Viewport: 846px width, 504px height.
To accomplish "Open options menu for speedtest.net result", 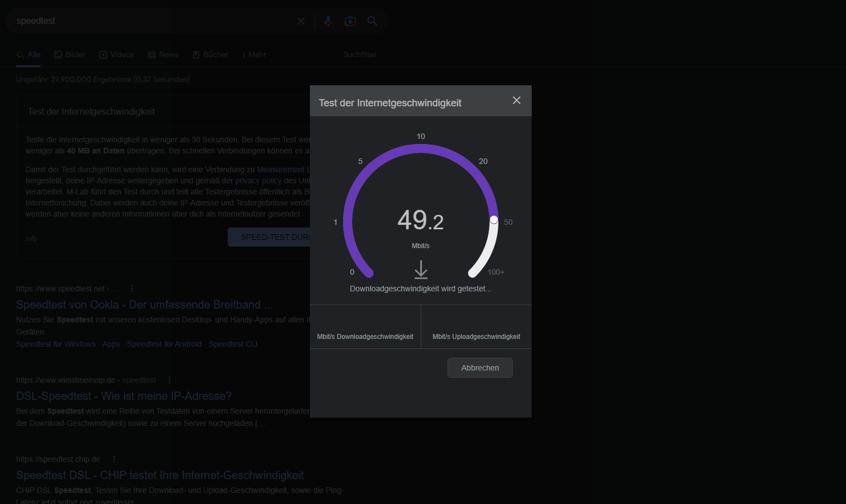I will pyautogui.click(x=132, y=289).
